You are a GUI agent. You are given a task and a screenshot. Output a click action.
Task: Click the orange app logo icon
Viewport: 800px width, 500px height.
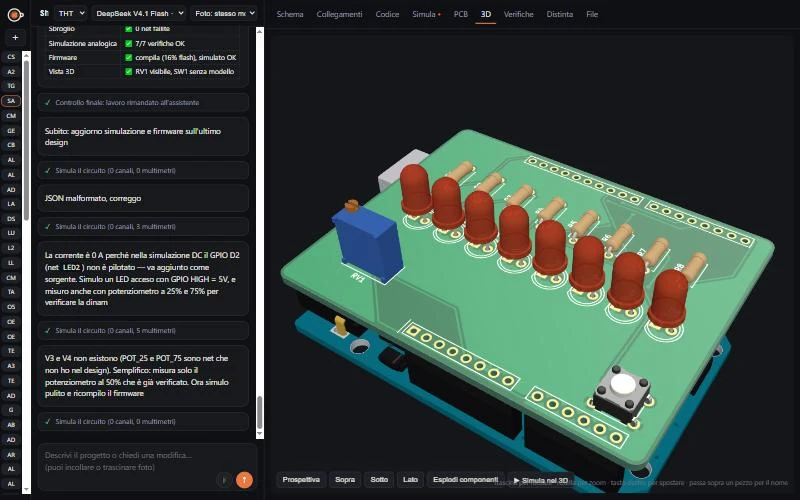click(15, 15)
